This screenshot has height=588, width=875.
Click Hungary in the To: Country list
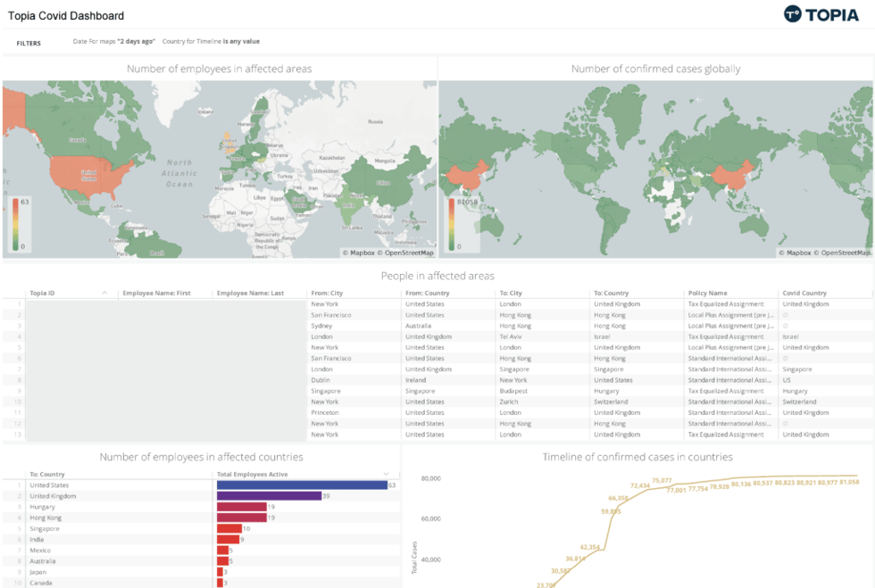click(42, 507)
